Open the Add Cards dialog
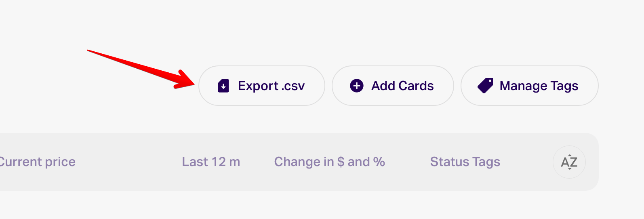 (393, 86)
